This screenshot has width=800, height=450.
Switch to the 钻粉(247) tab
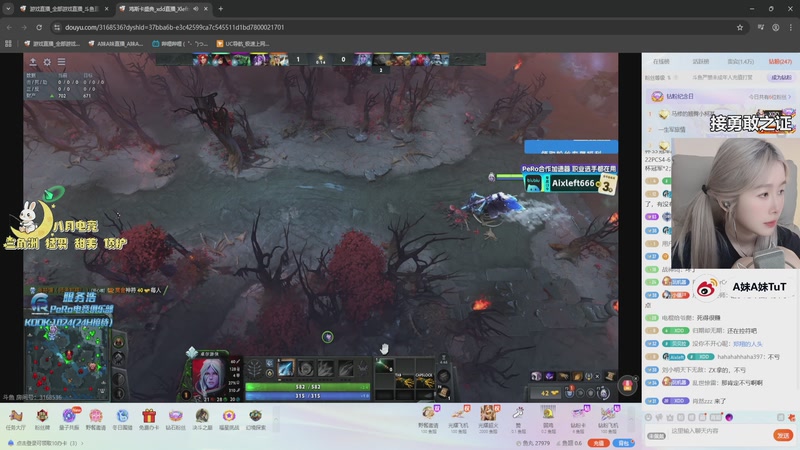(x=780, y=61)
